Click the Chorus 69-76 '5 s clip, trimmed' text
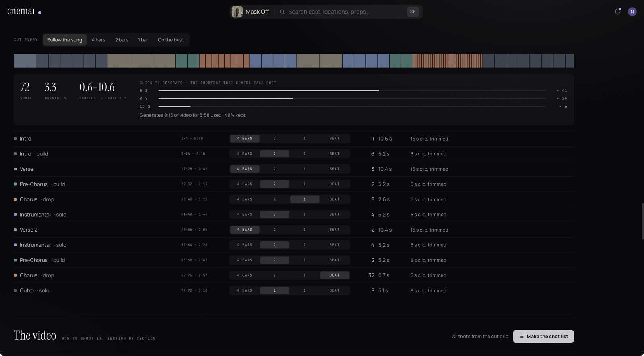The width and height of the screenshot is (644, 356). coord(428,275)
